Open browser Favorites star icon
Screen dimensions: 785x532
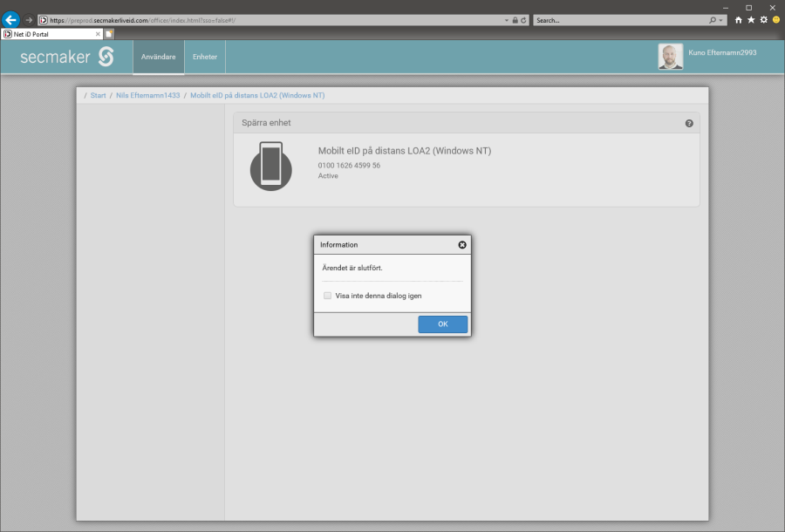tap(751, 19)
